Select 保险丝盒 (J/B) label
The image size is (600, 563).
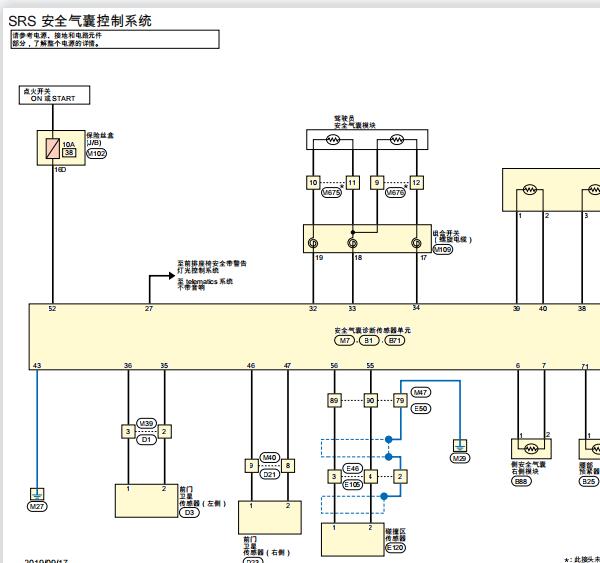(x=99, y=139)
